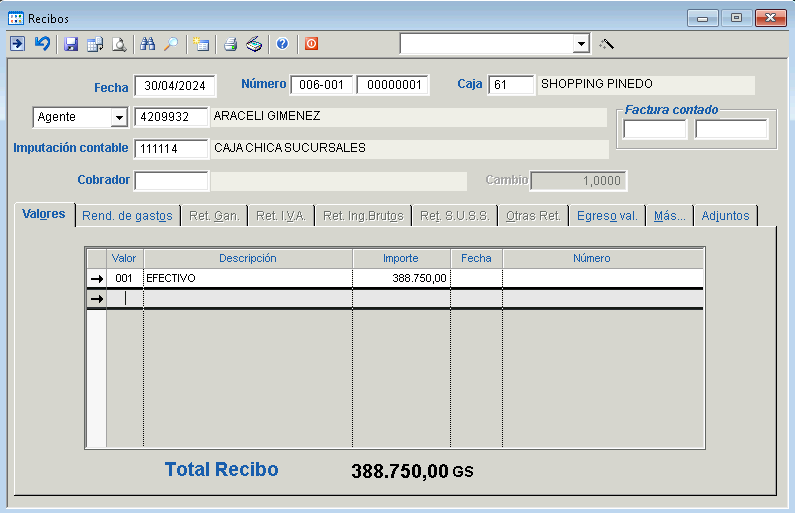Select the EFECTIVO row in values grid

[247, 278]
